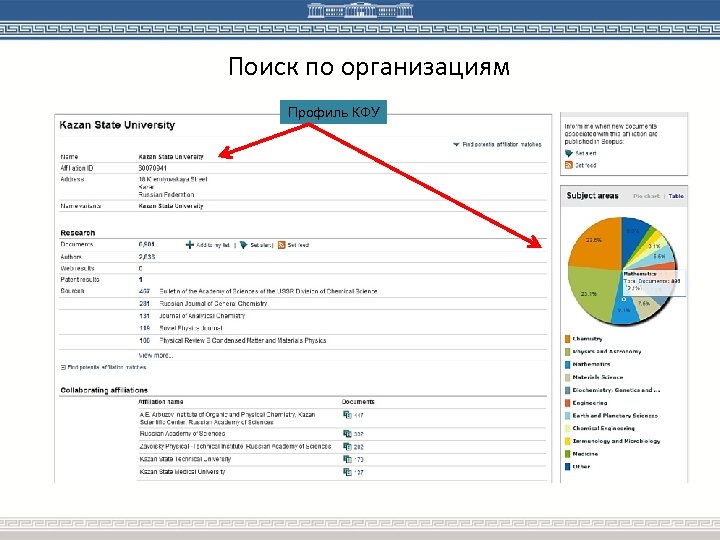Open documents icon for A.E. Arbuzov Institute row

[347, 415]
